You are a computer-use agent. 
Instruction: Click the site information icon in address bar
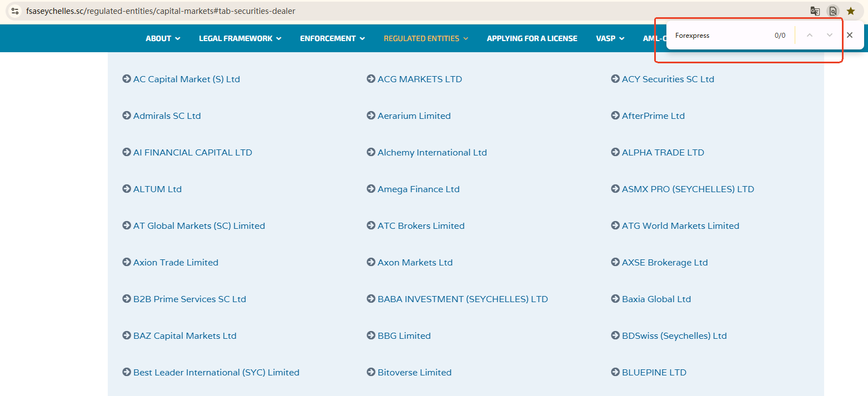(15, 11)
